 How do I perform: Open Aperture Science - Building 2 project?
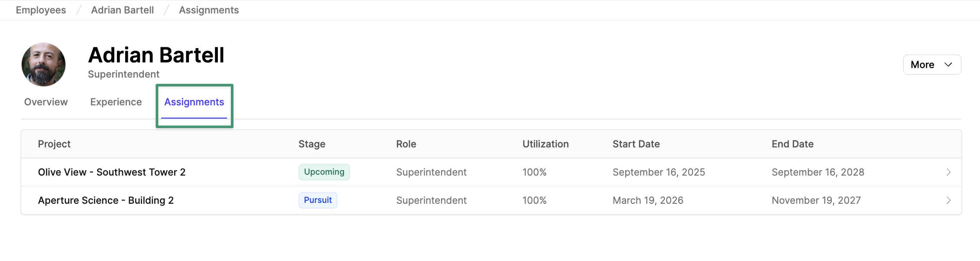coord(106,200)
